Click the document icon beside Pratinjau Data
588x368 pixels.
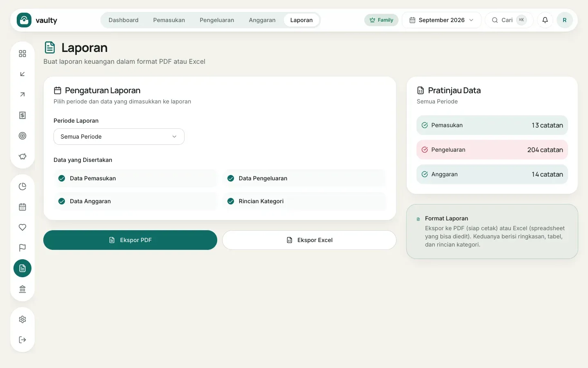[421, 90]
